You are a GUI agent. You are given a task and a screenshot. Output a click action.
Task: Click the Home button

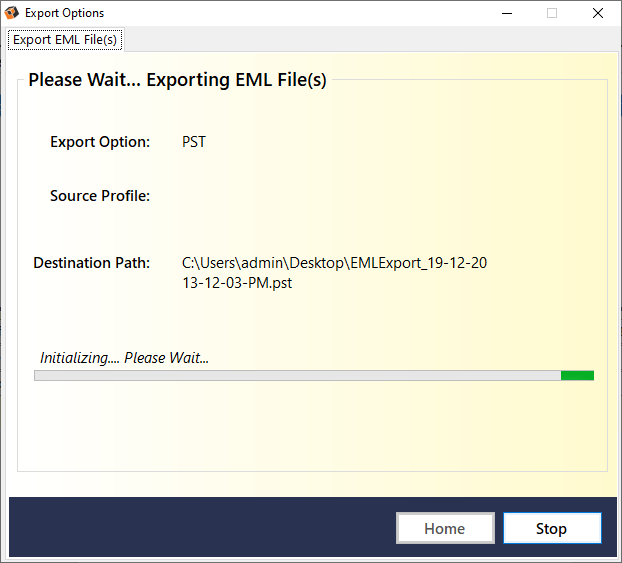click(x=445, y=529)
